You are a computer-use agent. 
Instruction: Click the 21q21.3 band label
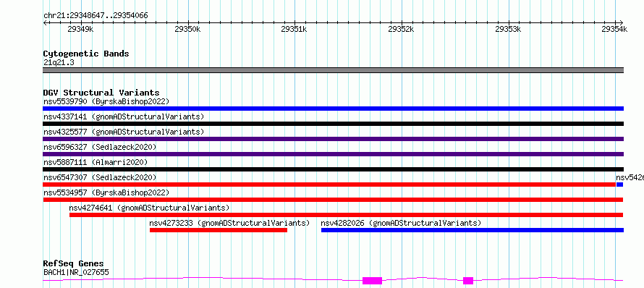[x=59, y=63]
